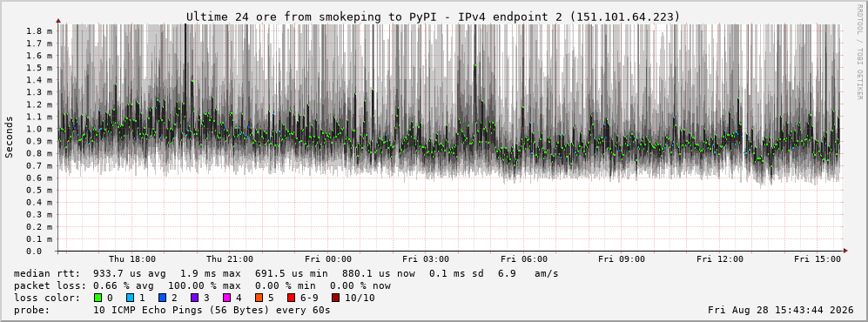Click the blue loss color 2 swatch
Screen dimensions: 868x322
tap(162, 298)
